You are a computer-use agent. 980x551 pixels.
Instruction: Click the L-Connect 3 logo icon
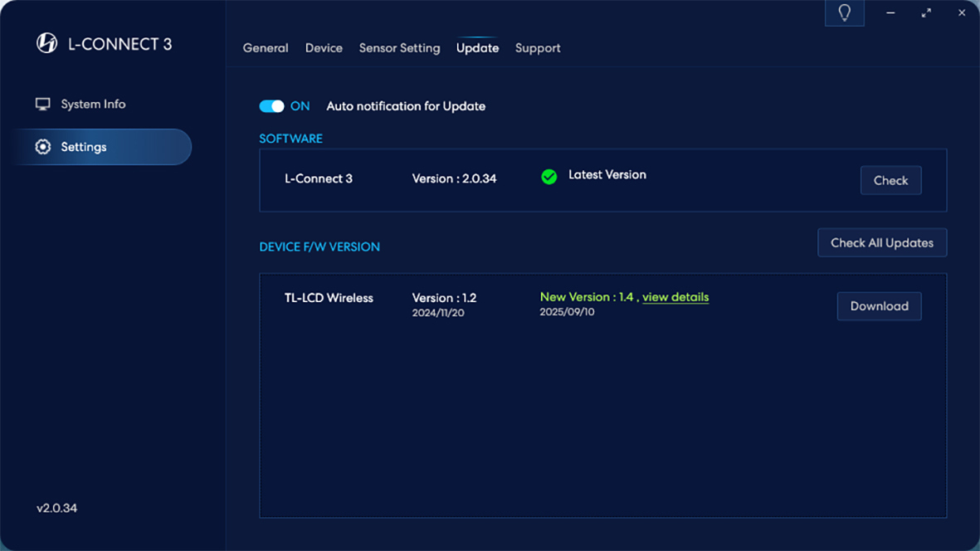click(46, 43)
